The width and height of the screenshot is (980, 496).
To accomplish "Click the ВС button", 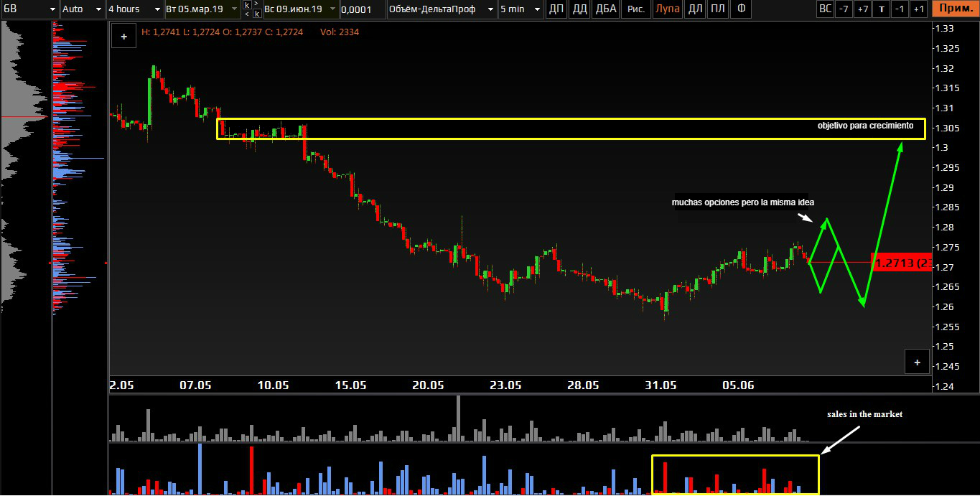I will click(826, 9).
